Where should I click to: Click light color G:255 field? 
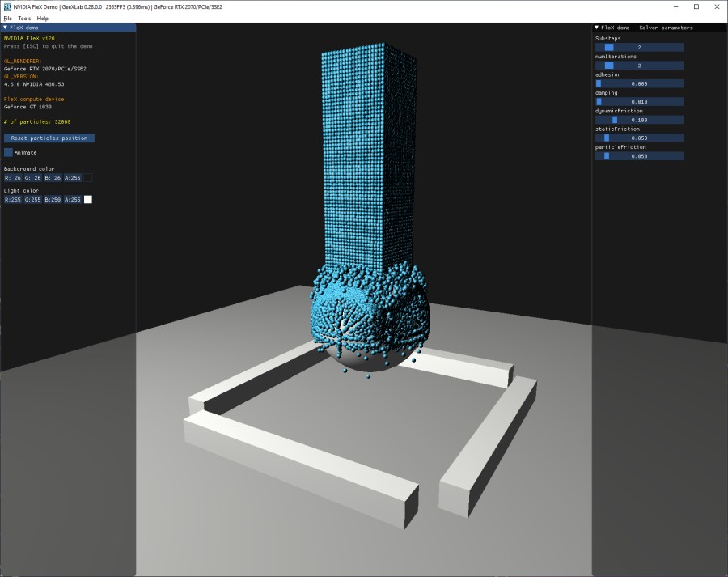tap(33, 200)
